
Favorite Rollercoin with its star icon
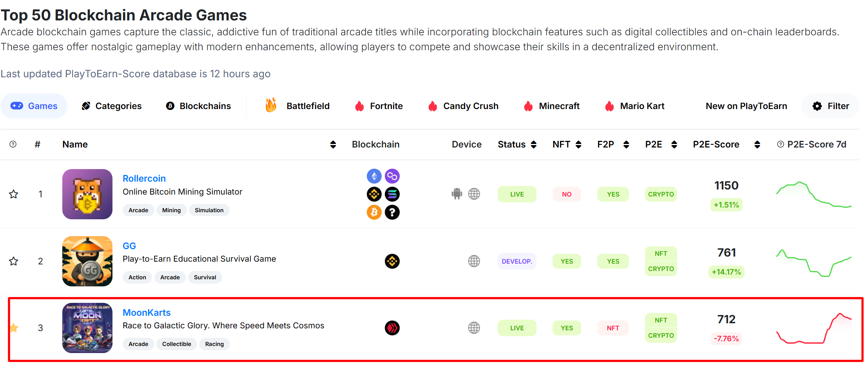14,194
